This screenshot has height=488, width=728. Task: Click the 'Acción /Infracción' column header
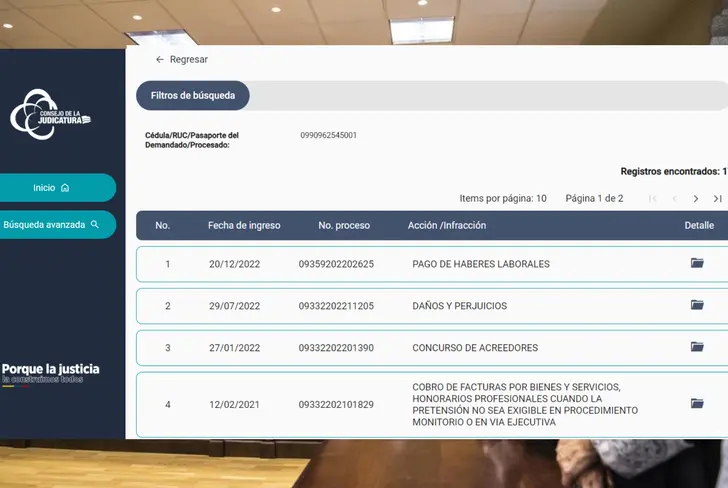(x=447, y=226)
